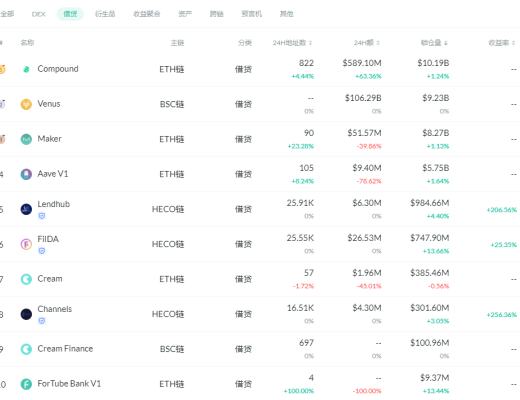Viewport: 520px width, 400px height.
Task: Click Maker's $51.57M 24H volume
Action: point(364,133)
